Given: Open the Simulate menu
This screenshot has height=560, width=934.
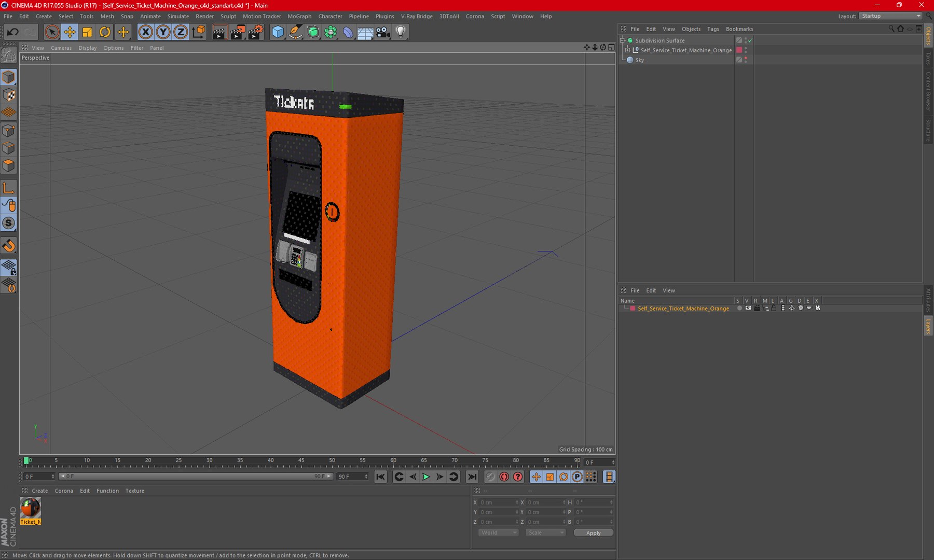Looking at the screenshot, I should click(178, 16).
